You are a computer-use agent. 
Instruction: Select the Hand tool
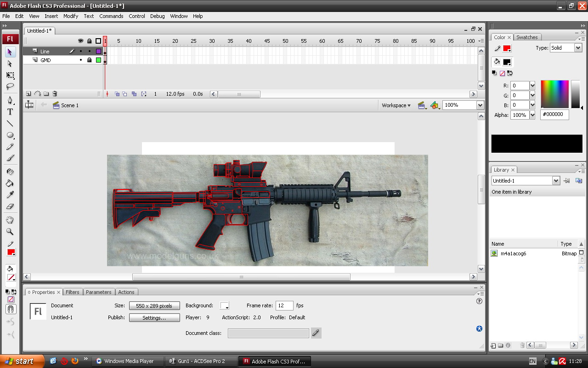[x=10, y=220]
